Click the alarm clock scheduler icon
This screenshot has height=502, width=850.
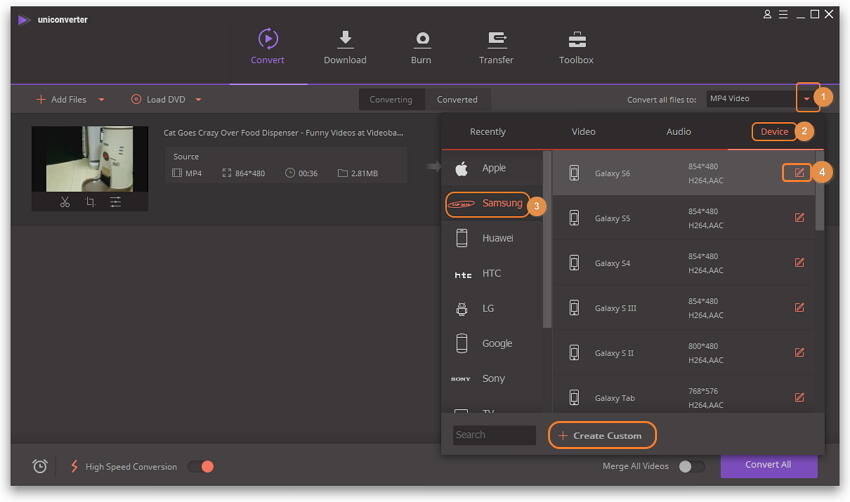tap(40, 466)
